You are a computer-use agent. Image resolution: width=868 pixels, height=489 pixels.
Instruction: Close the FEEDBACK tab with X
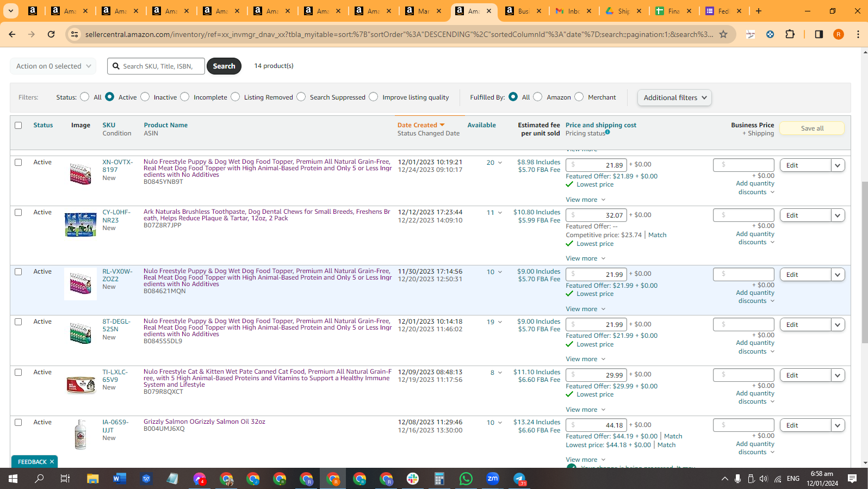(x=52, y=462)
